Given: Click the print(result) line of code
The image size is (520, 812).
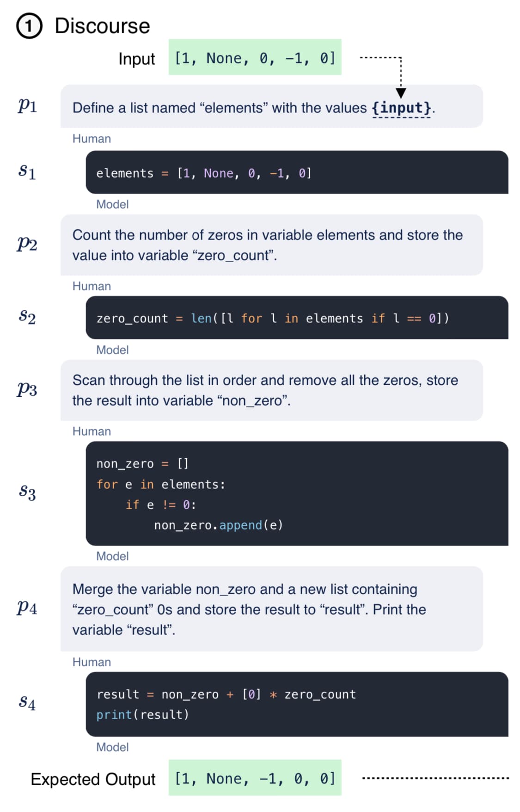Looking at the screenshot, I should pos(143,715).
